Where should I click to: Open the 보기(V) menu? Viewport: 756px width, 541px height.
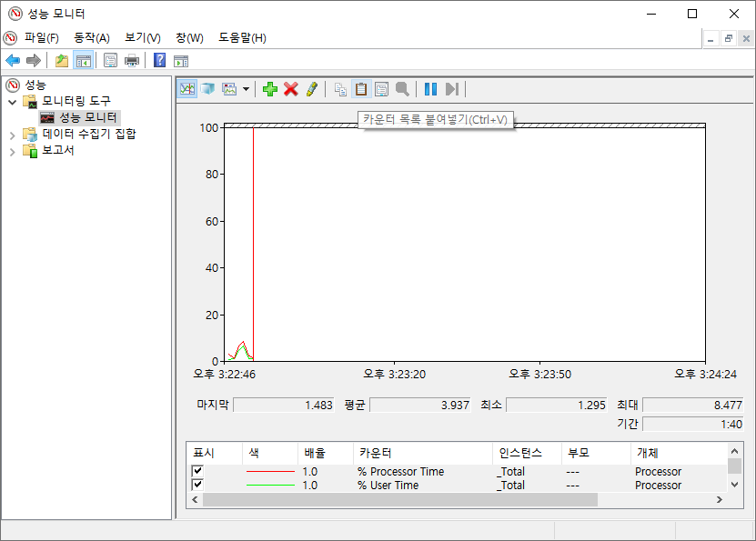tap(143, 37)
